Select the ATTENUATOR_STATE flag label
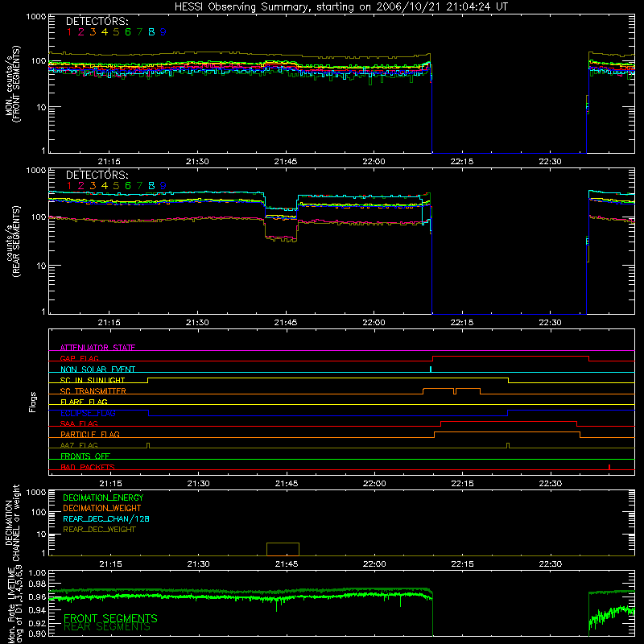 pos(97,348)
